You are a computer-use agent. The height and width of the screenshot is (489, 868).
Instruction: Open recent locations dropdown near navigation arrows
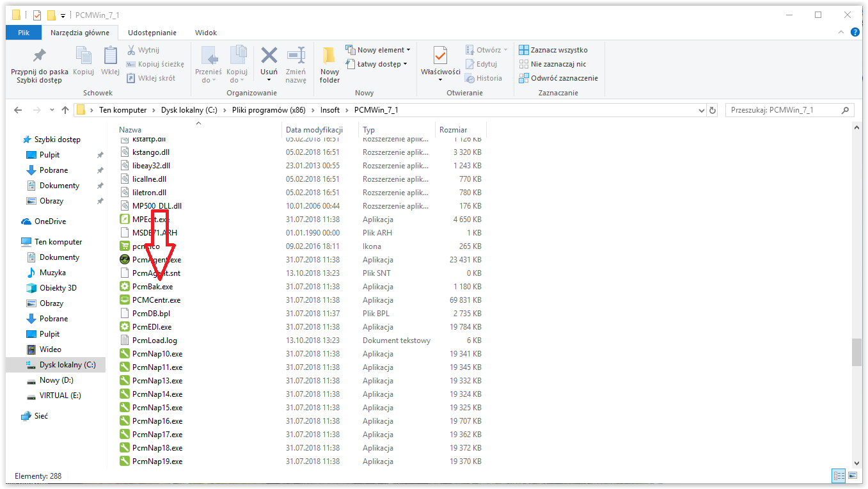[x=52, y=110]
